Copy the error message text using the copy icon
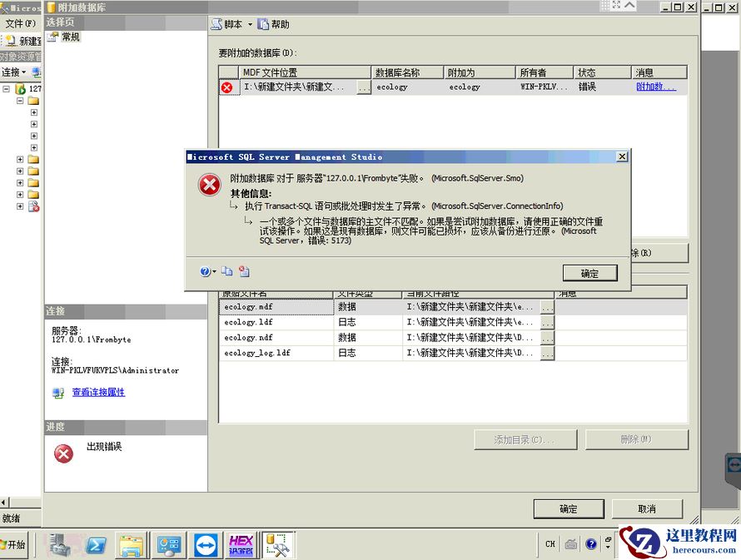The height and width of the screenshot is (560, 741). (x=226, y=271)
